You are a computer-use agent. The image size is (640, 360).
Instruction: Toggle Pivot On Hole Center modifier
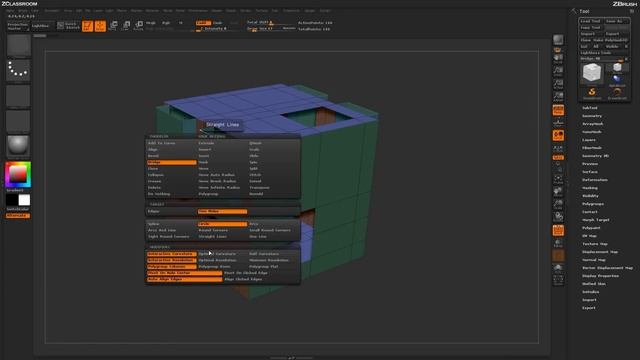[x=184, y=273]
